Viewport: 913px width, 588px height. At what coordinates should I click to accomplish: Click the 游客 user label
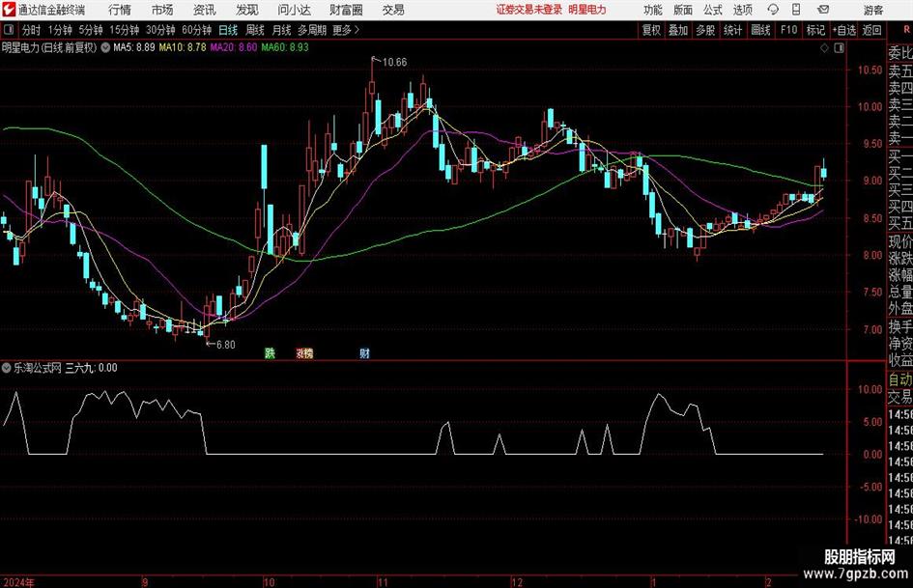(872, 10)
